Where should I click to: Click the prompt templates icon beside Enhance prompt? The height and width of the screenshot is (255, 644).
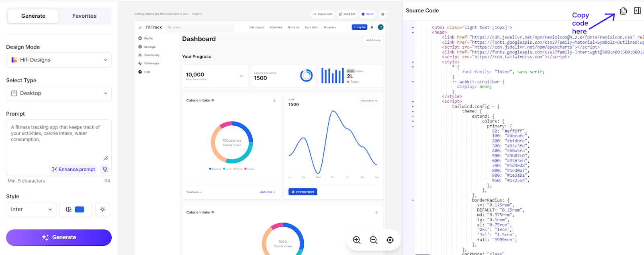[105, 169]
